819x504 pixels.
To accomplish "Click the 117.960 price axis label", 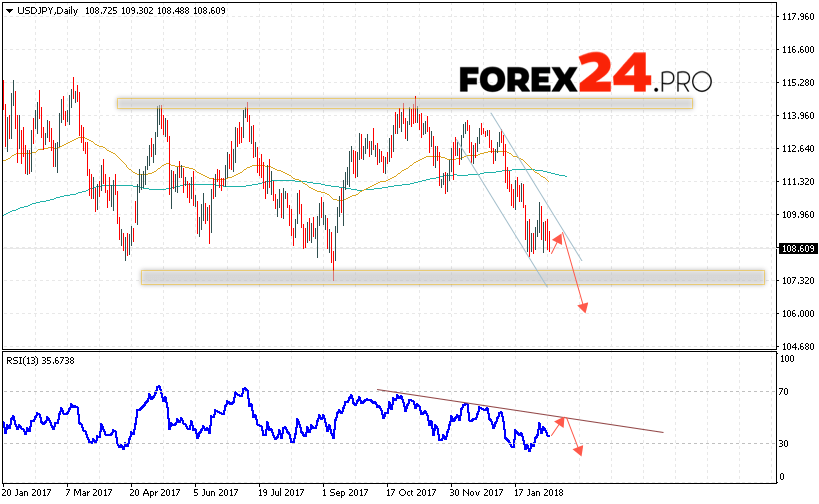I will click(x=798, y=17).
